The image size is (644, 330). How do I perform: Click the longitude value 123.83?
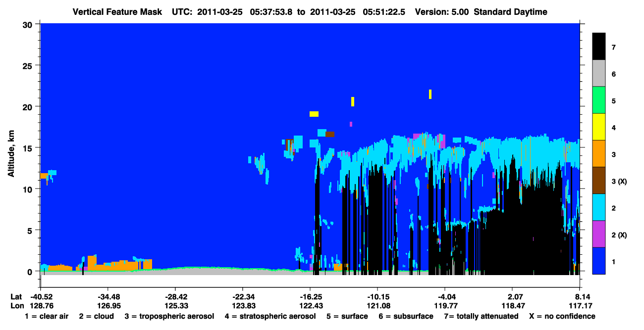tap(243, 306)
